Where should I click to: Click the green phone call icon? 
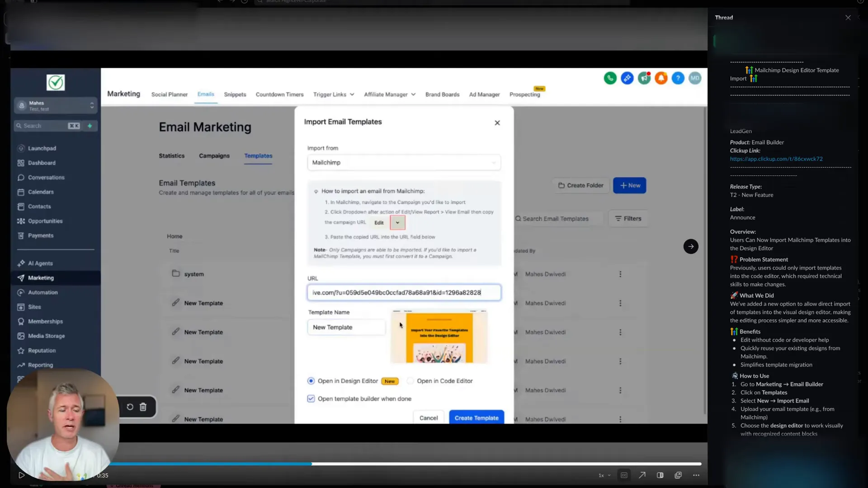610,78
